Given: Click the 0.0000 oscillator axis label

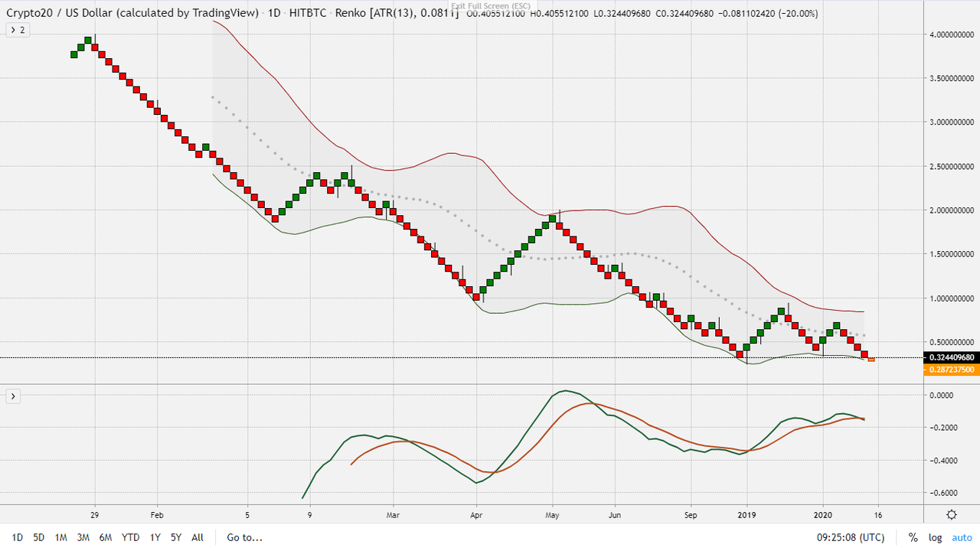Looking at the screenshot, I should click(x=940, y=396).
